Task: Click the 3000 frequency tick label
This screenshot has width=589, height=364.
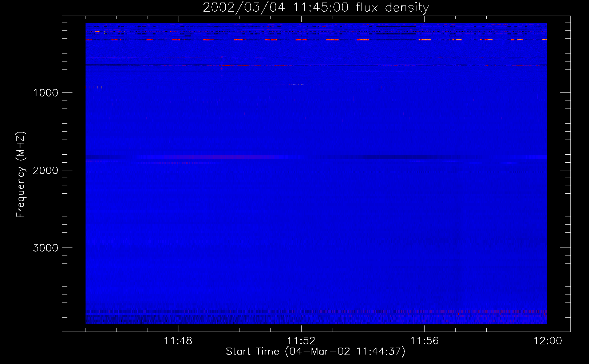Action: [46, 248]
